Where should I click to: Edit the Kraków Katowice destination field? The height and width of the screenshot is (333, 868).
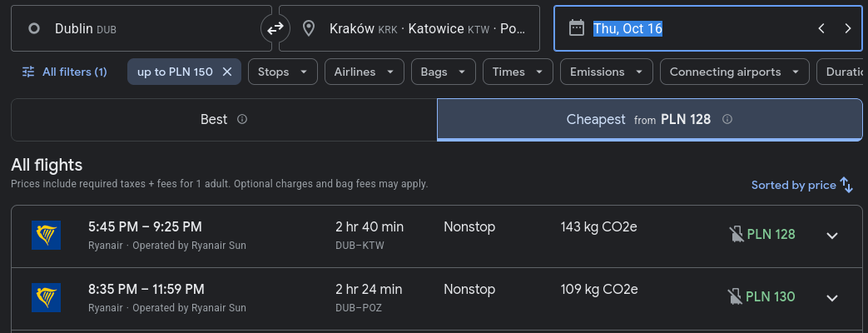click(409, 28)
